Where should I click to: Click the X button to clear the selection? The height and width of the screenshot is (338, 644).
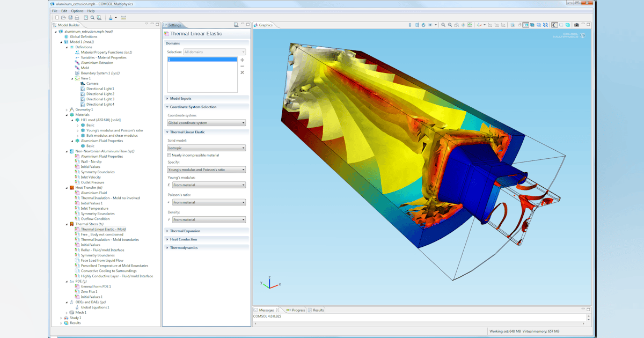pyautogui.click(x=242, y=72)
